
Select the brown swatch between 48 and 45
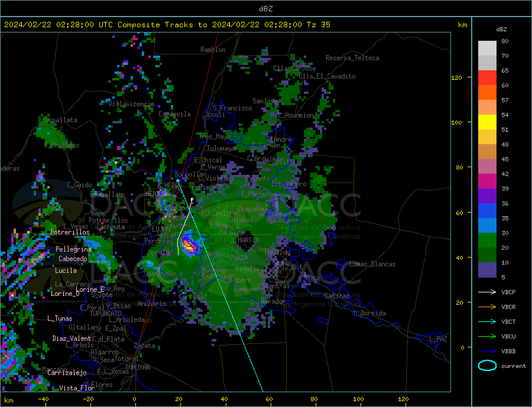tap(487, 152)
